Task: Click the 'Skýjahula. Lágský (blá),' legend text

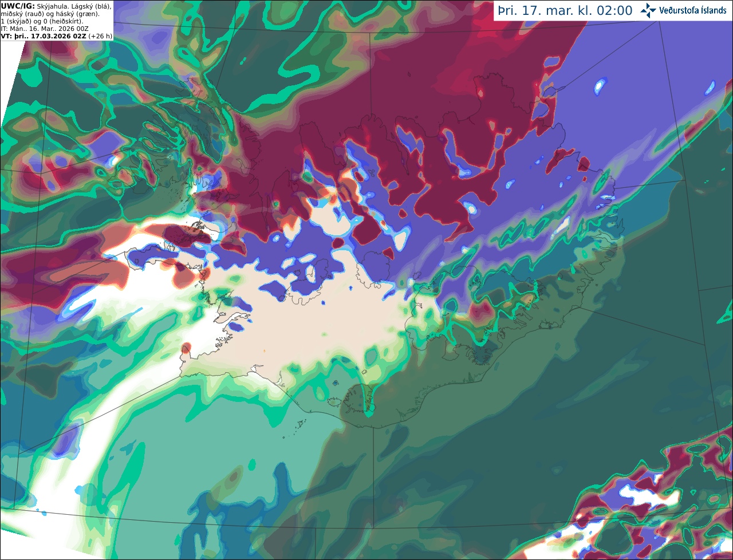Action: [x=74, y=6]
